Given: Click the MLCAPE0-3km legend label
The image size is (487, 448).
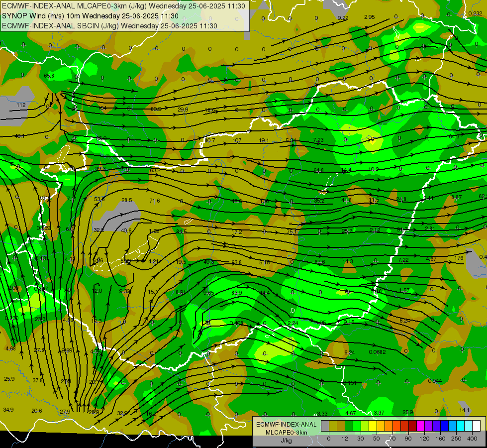Looking at the screenshot, I should (x=287, y=433).
